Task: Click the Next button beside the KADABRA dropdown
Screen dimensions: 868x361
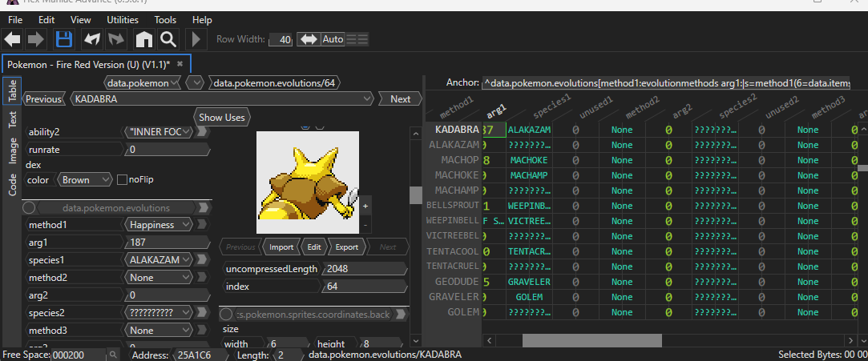Action: tap(400, 99)
